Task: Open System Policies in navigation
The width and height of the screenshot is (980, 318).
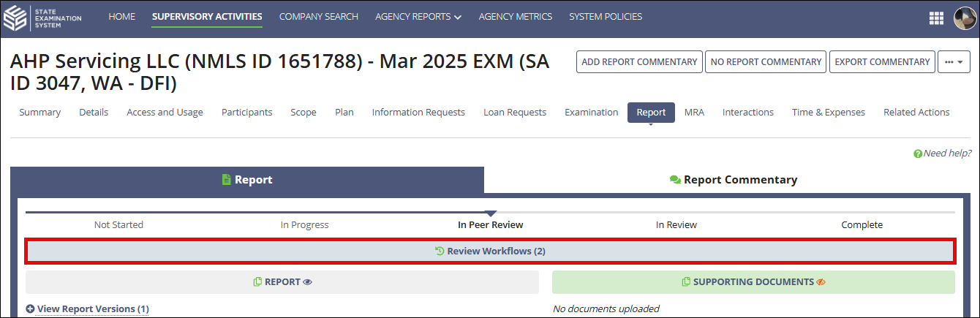Action: pos(606,17)
